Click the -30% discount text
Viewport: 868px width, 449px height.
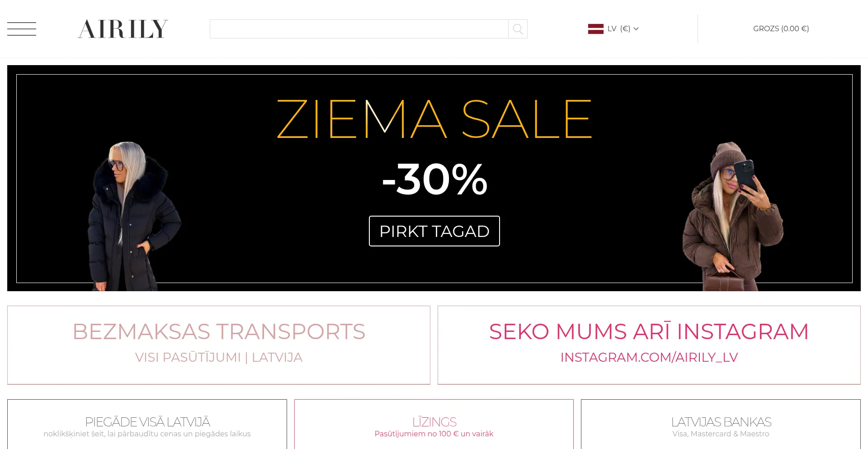coord(434,180)
